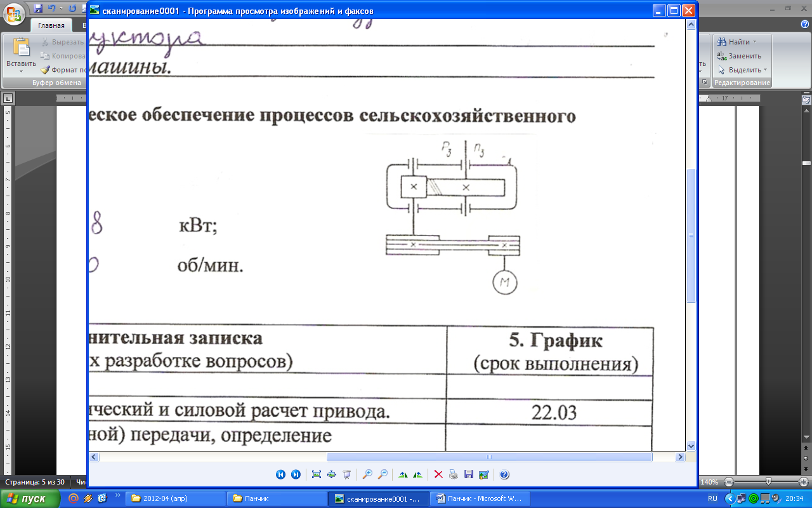This screenshot has width=812, height=508.
Task: Print the scanned image
Action: pyautogui.click(x=454, y=474)
